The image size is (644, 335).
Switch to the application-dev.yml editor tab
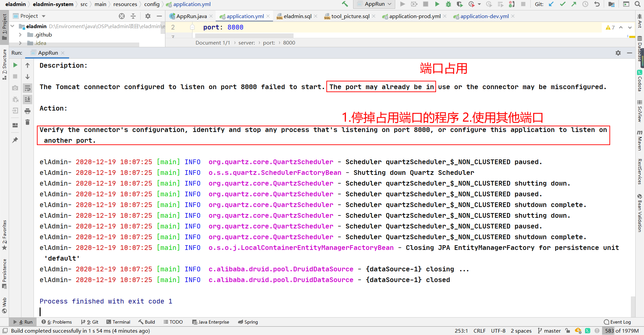[x=484, y=16]
